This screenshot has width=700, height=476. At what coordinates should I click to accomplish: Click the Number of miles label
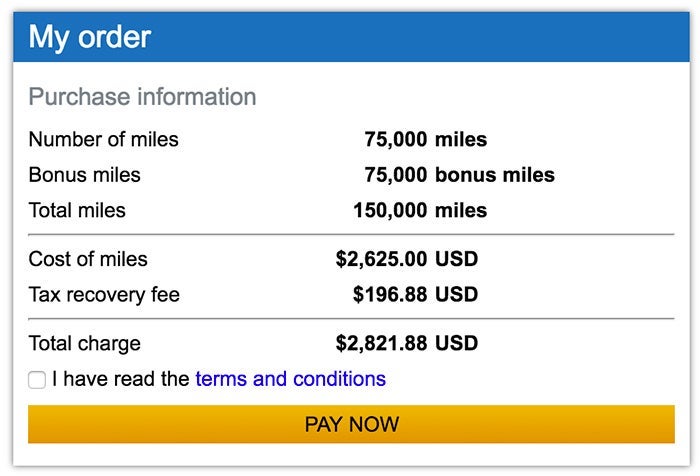[103, 140]
